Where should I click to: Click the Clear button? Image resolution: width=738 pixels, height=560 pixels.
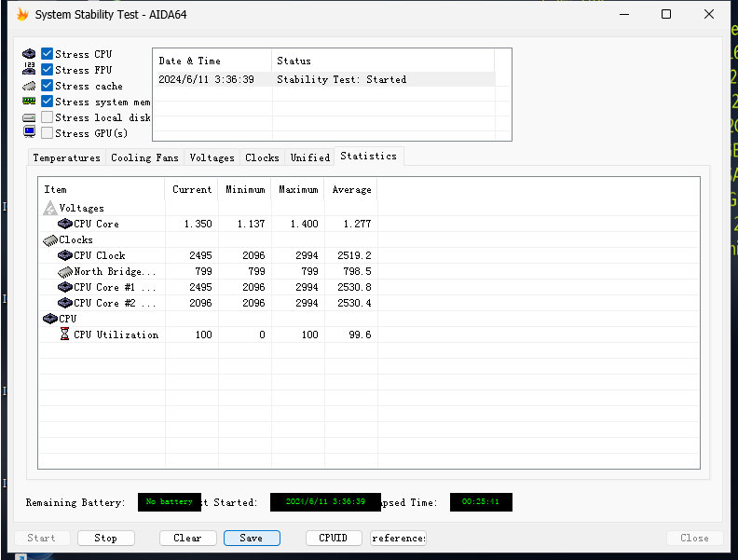tap(188, 538)
